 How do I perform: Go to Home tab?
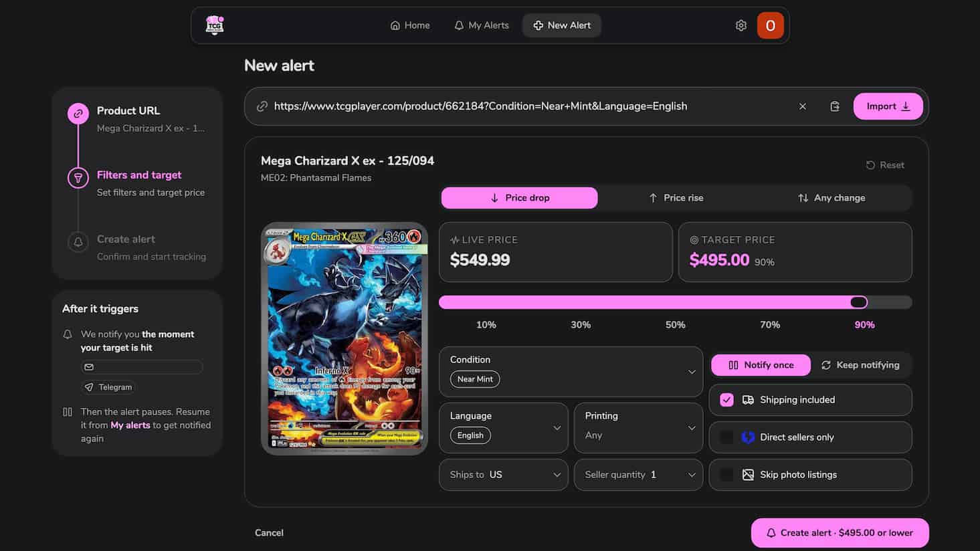coord(410,25)
